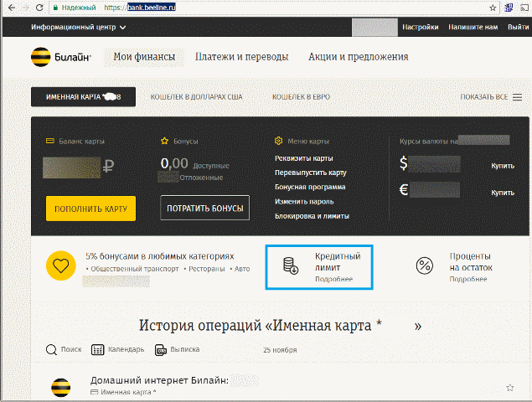Click the magnifier Поиск icon
Screen dimensions: 532x402
51,350
